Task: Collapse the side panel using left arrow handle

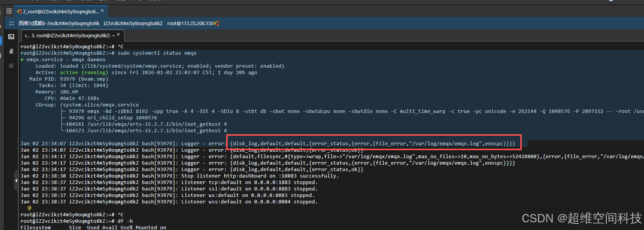Action: [16, 180]
